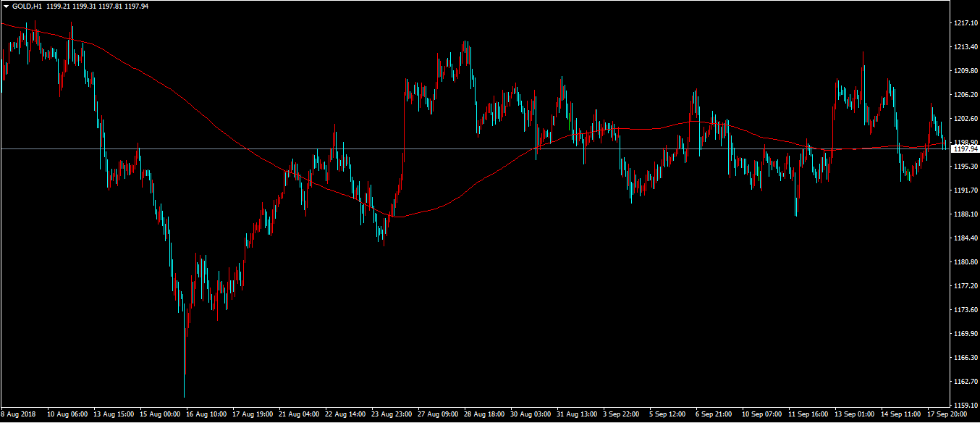Click the 30 Aug 03:00 time label
The height and width of the screenshot is (423, 980).
531,415
